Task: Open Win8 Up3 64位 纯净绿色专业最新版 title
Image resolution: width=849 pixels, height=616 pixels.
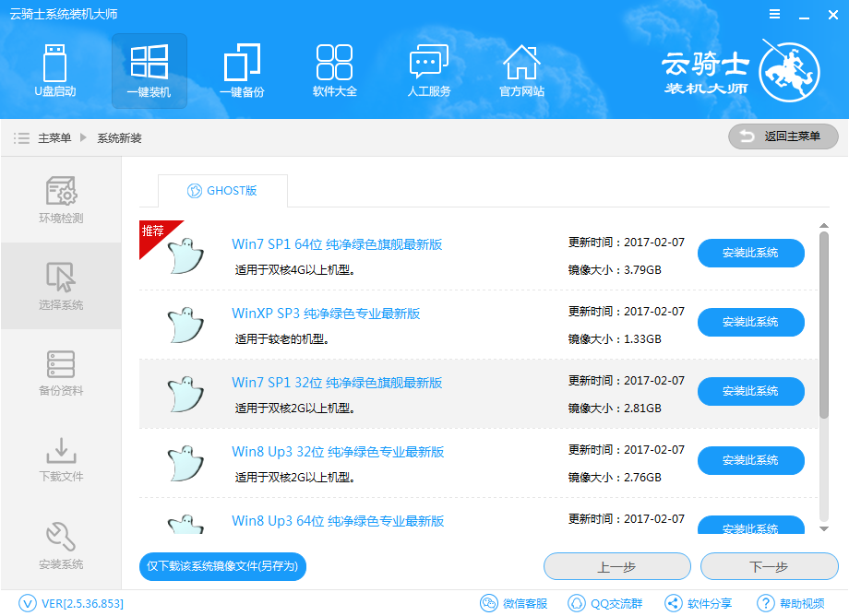Action: click(x=338, y=521)
